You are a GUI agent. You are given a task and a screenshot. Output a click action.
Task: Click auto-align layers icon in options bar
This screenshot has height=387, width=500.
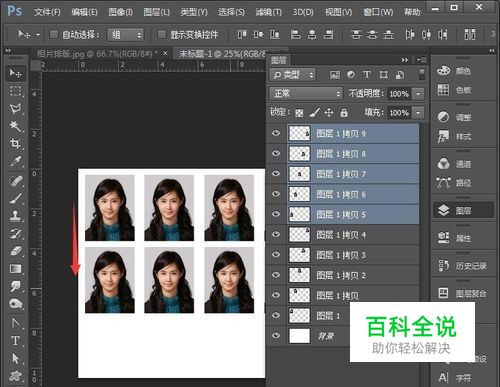click(x=470, y=34)
